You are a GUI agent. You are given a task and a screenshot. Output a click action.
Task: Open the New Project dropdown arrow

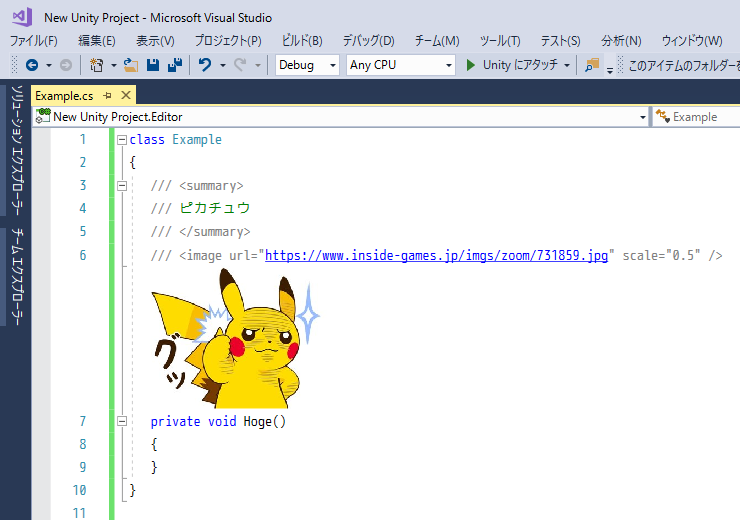pyautogui.click(x=113, y=65)
